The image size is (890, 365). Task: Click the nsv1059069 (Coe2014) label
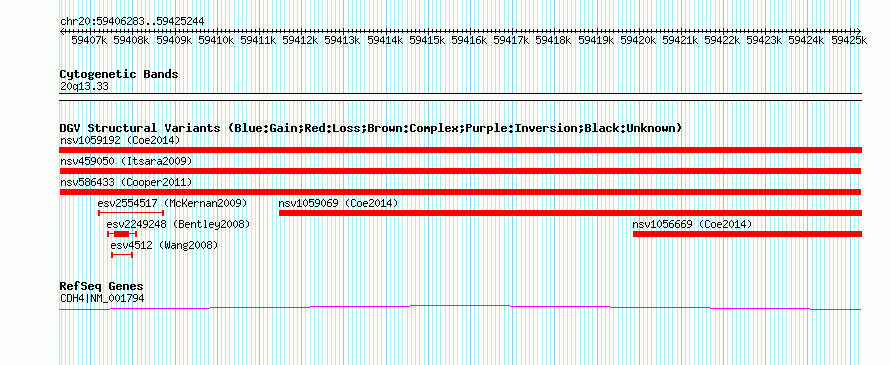338,203
